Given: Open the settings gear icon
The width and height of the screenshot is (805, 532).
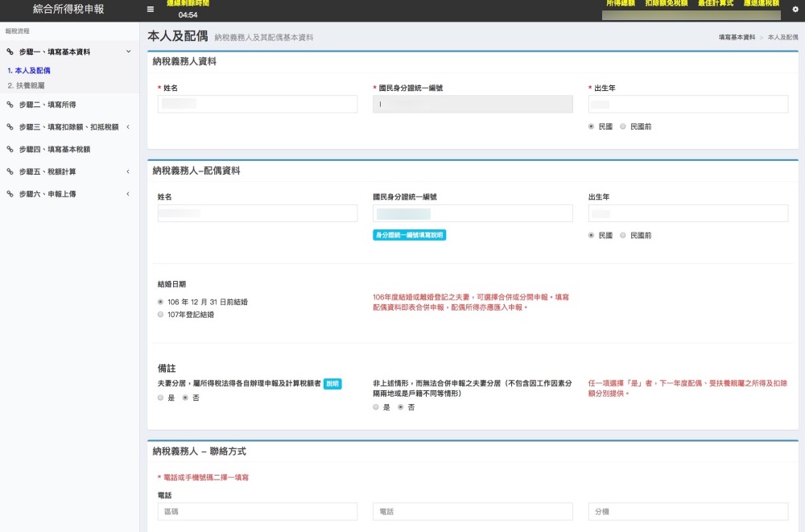Looking at the screenshot, I should tap(795, 9).
